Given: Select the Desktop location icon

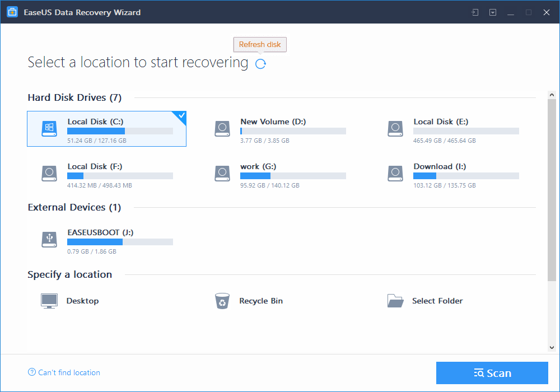Looking at the screenshot, I should click(49, 301).
